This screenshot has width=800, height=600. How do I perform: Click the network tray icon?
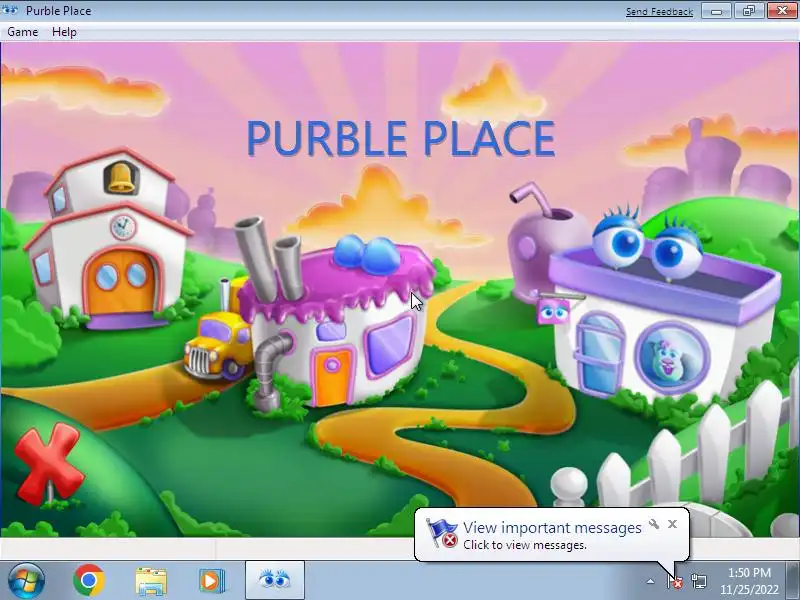pyautogui.click(x=698, y=581)
